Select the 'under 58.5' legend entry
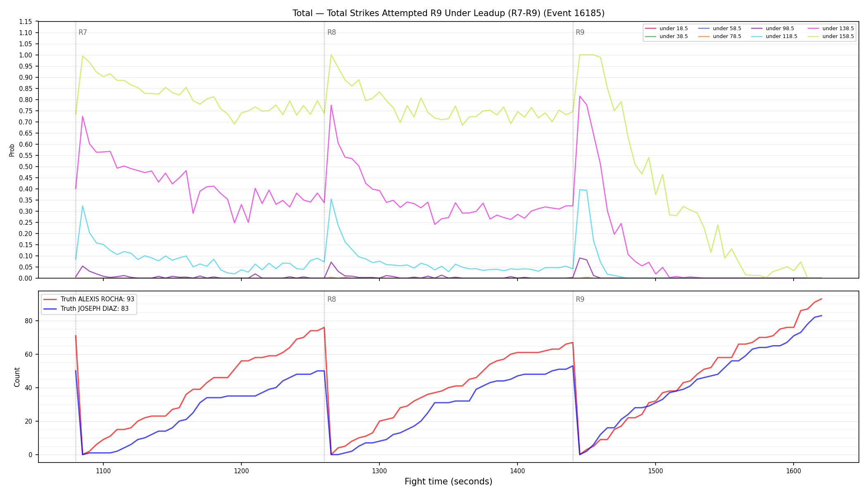This screenshot has width=868, height=496. 720,29
